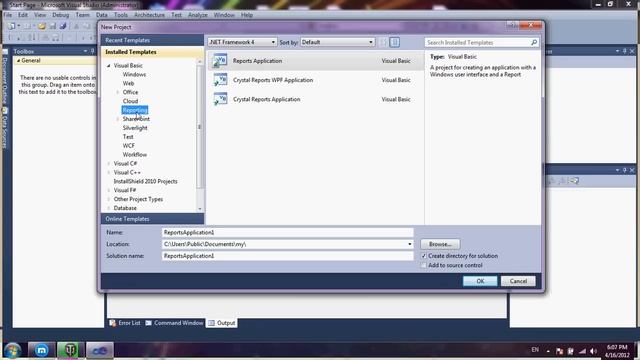640x360 pixels.
Task: Click Open File folder icon in toolbar
Action: [x=42, y=26]
